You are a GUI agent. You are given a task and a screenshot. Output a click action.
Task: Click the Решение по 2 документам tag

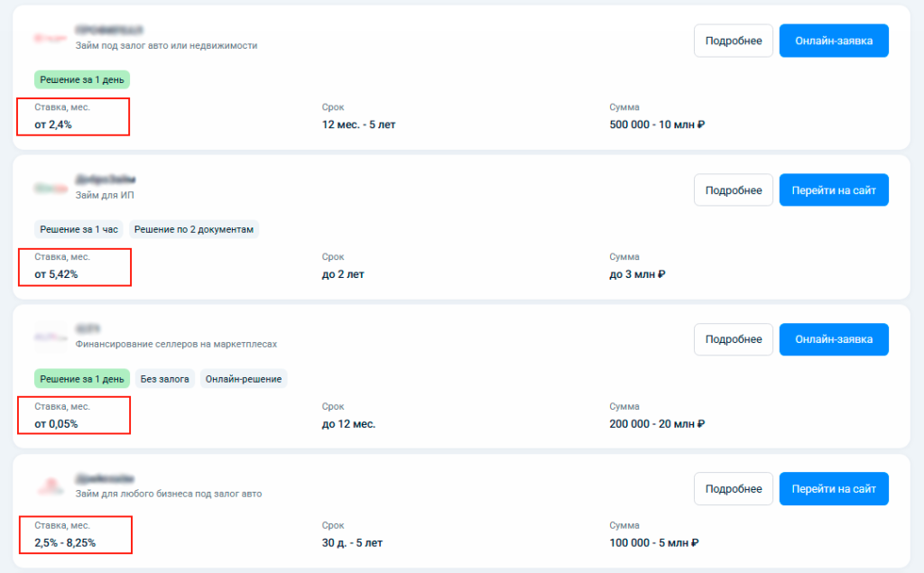[194, 229]
